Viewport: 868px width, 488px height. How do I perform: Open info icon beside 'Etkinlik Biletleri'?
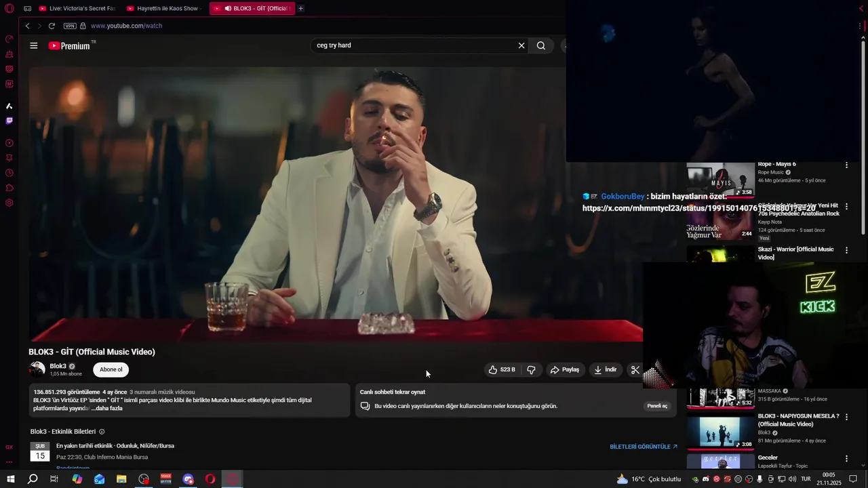pos(102,432)
